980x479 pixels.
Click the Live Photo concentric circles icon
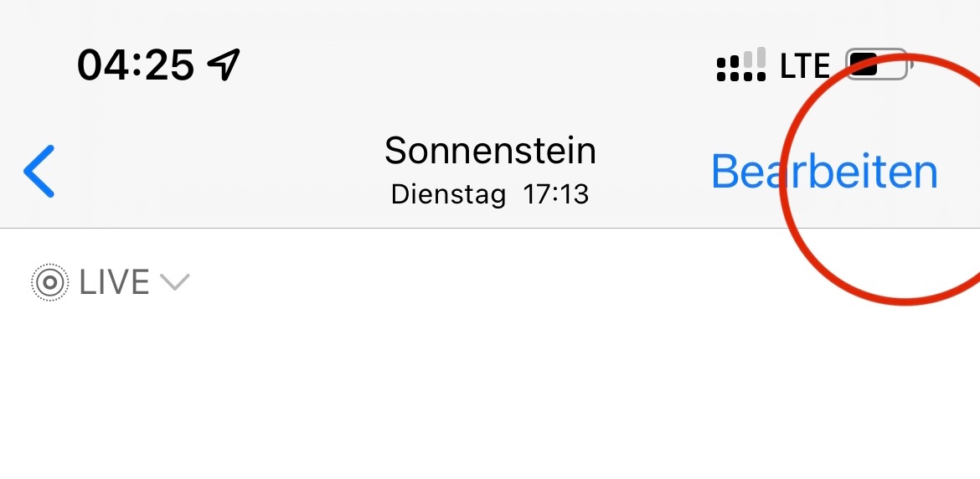[x=49, y=283]
